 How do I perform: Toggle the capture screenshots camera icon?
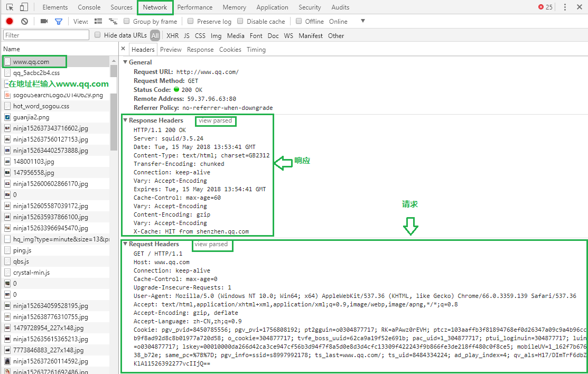click(x=44, y=21)
